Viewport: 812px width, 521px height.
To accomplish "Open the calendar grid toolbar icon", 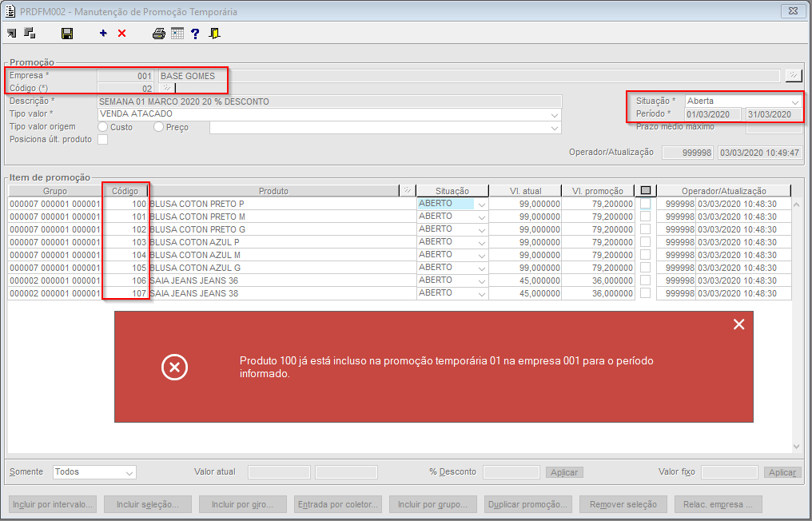I will point(177,34).
